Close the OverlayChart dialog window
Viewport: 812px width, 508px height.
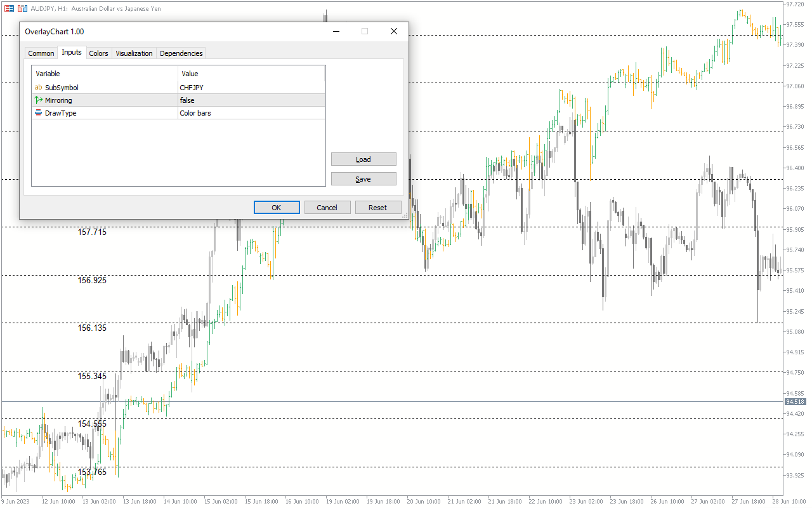click(x=394, y=32)
